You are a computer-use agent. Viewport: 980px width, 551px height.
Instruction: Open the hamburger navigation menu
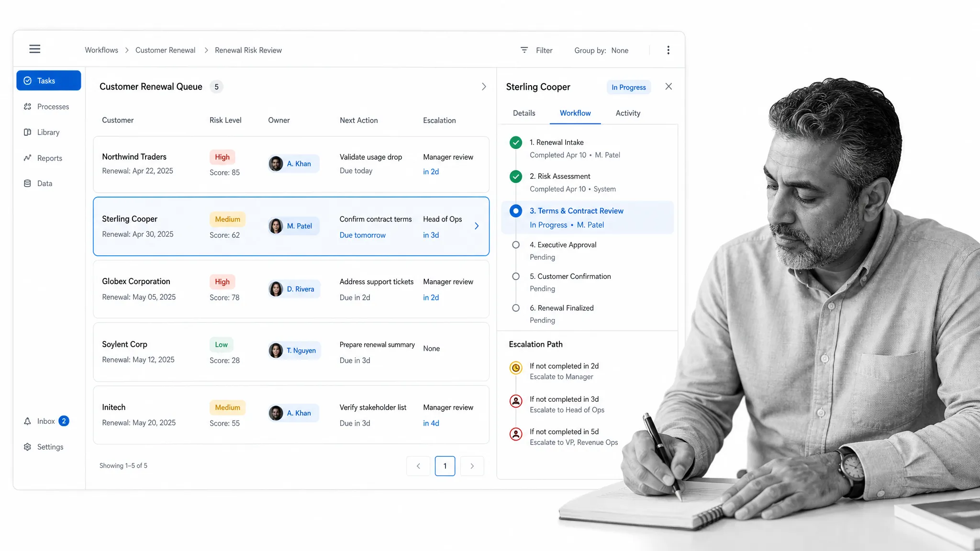pos(34,49)
